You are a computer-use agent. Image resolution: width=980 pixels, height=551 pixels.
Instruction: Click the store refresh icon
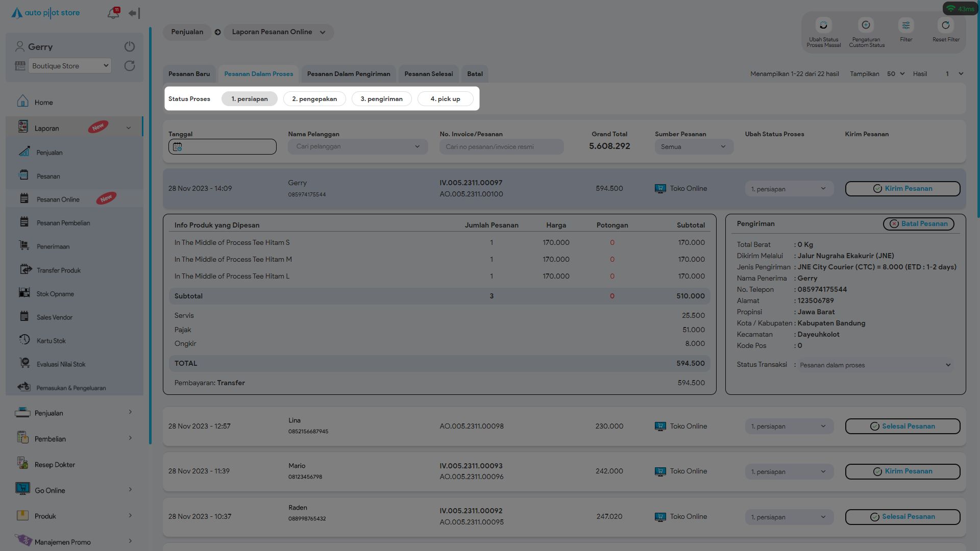(x=130, y=66)
